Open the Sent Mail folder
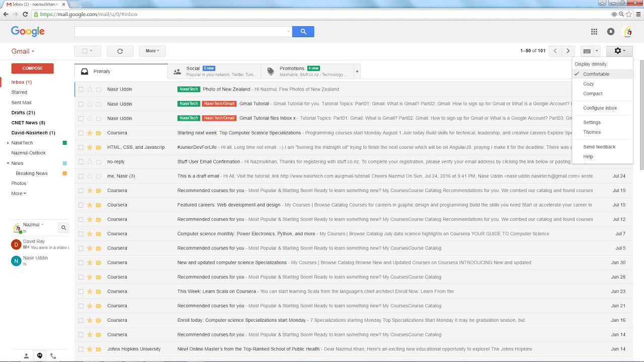 pyautogui.click(x=21, y=103)
